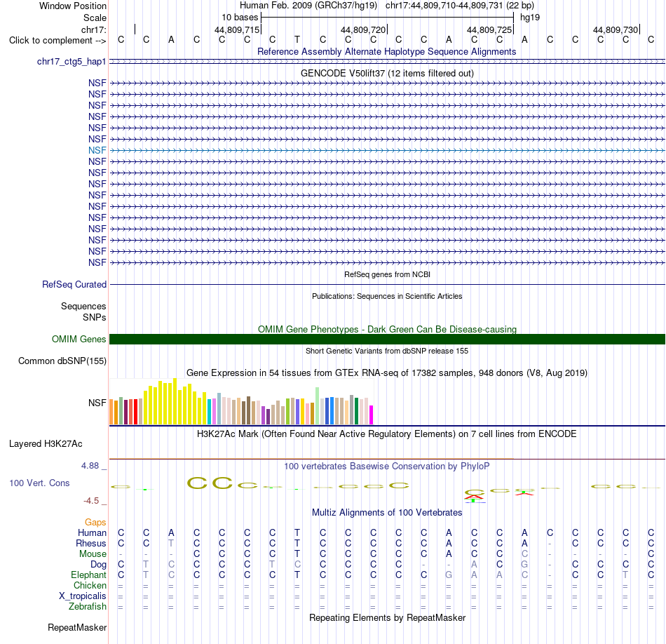
Task: Click 'Repeating Elements by RepeatMasker' title
Action: coord(388,618)
